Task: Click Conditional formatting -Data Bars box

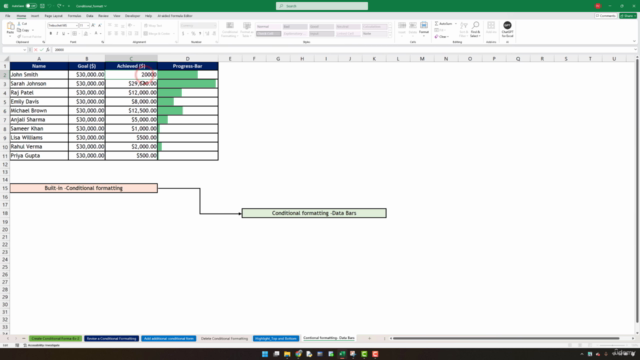Action: 314,213
